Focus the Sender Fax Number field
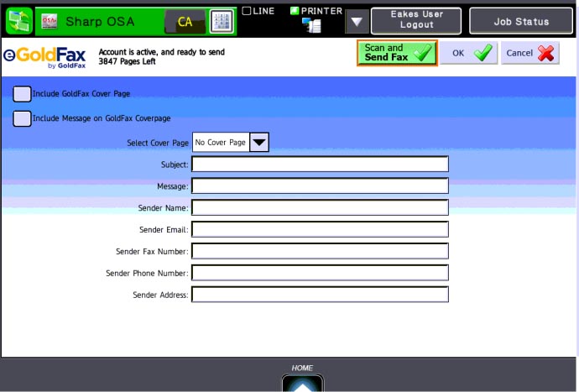Screen dimensions: 579x392 pos(321,251)
